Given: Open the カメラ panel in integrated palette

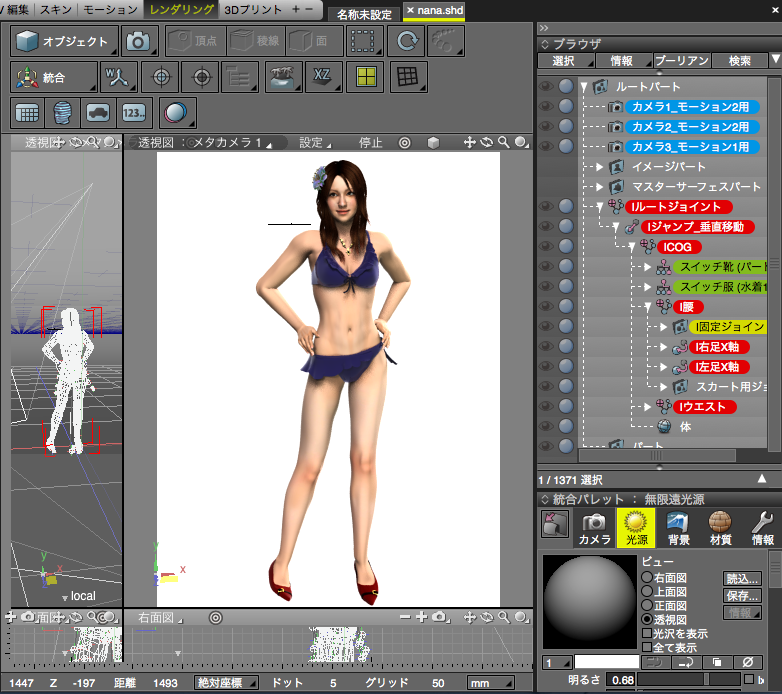Looking at the screenshot, I should [x=594, y=528].
